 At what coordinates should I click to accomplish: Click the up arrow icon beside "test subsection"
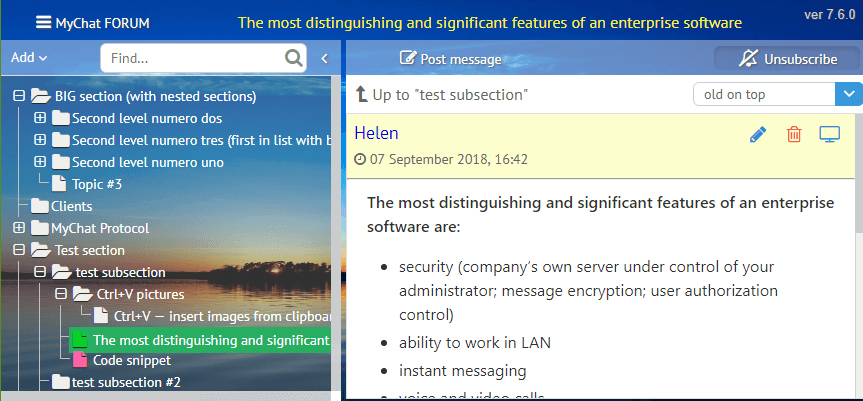point(362,95)
